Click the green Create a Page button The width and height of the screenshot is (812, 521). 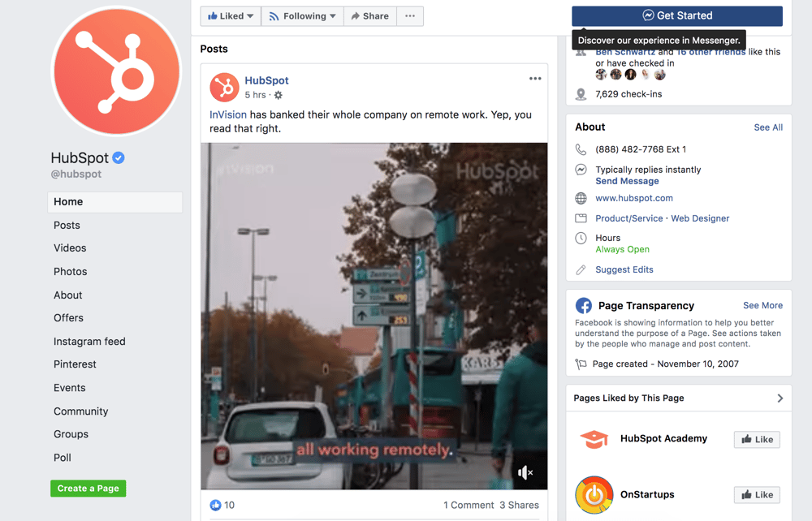click(x=88, y=489)
